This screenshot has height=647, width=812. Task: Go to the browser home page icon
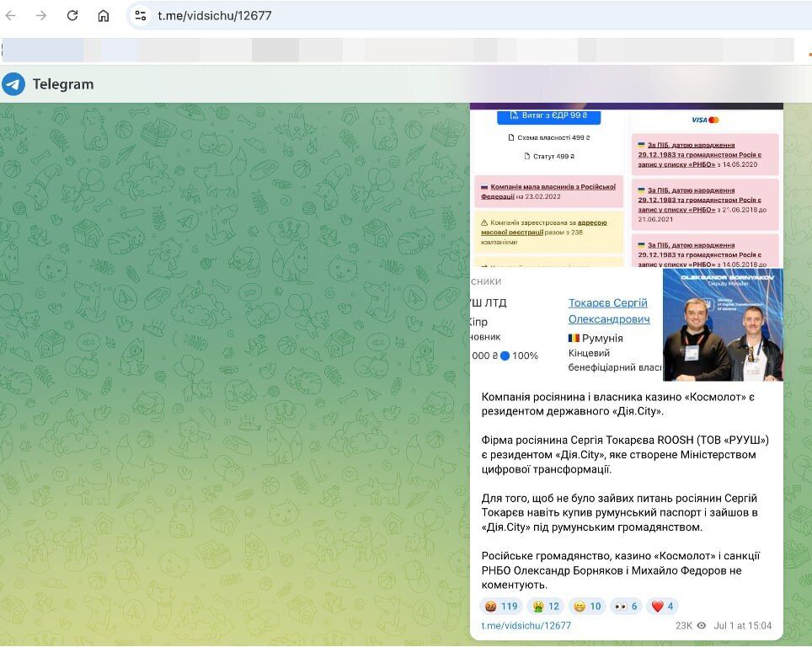pos(103,15)
